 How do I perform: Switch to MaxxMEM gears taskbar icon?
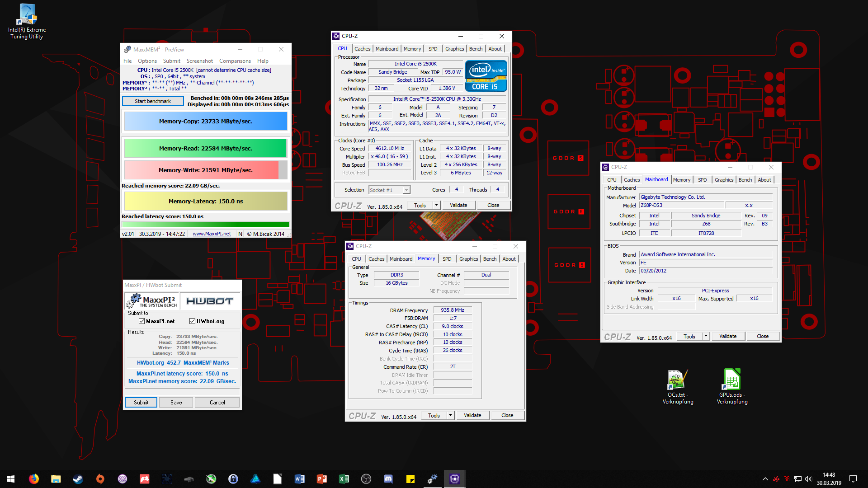click(432, 479)
